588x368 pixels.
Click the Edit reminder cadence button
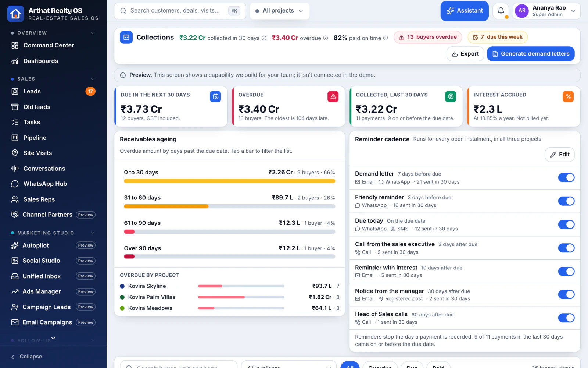(560, 155)
